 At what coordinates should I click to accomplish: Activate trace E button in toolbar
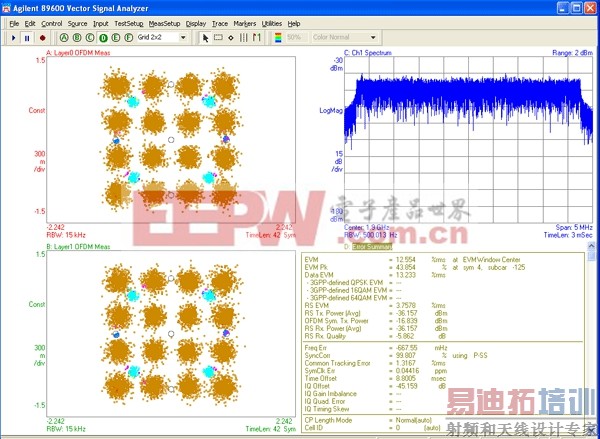116,38
